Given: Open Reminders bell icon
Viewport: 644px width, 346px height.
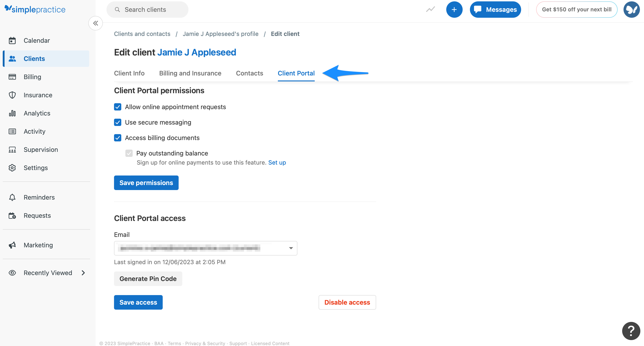Looking at the screenshot, I should tap(12, 197).
